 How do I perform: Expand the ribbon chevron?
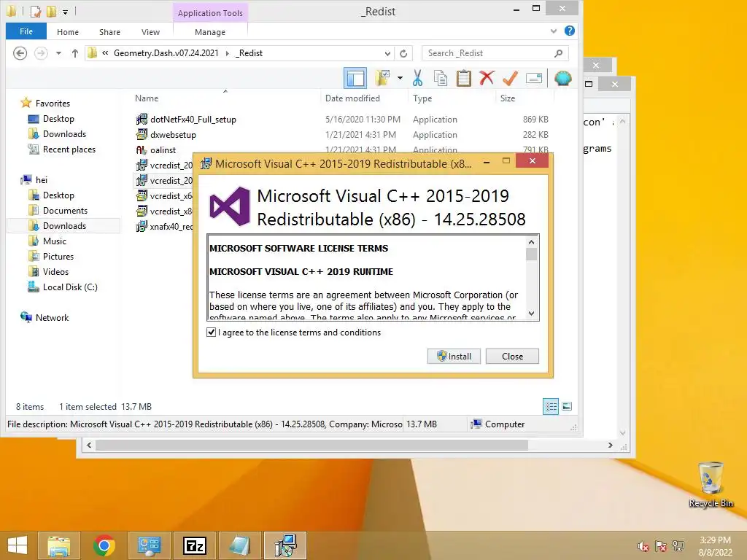[554, 31]
